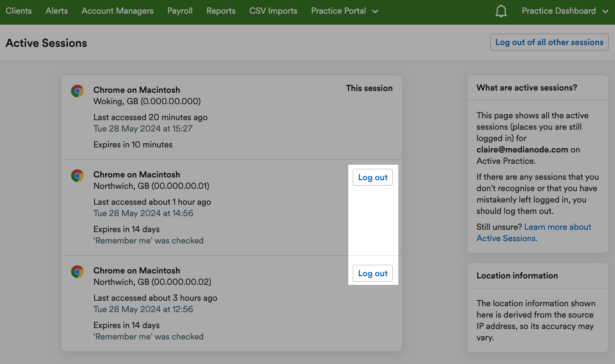This screenshot has width=615, height=364.
Task: Go to the Reports page
Action: (221, 11)
